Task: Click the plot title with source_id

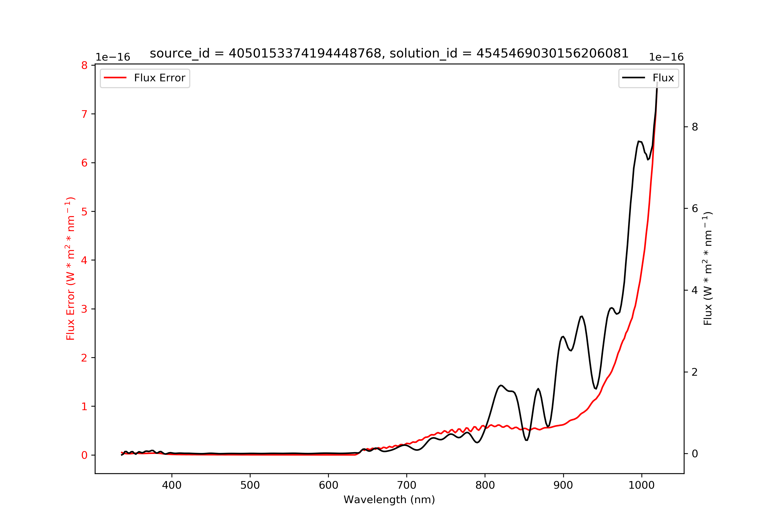Action: (x=389, y=53)
